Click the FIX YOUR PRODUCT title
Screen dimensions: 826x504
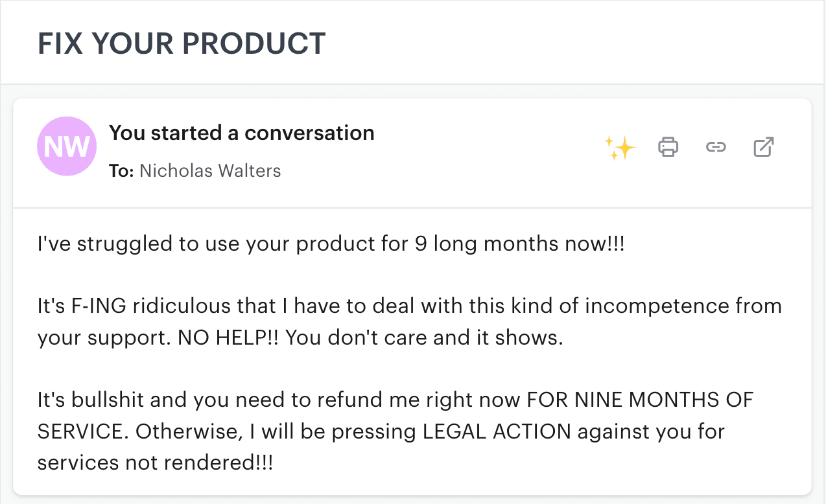[x=182, y=43]
